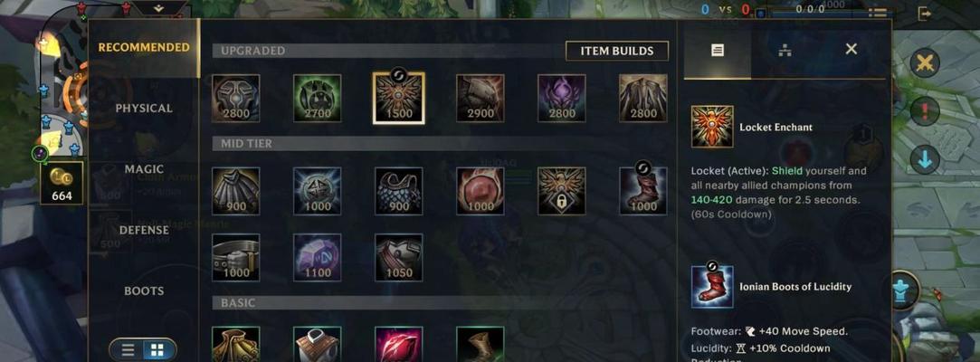Click the blue down arrow ping button
The width and height of the screenshot is (980, 362).
(925, 159)
